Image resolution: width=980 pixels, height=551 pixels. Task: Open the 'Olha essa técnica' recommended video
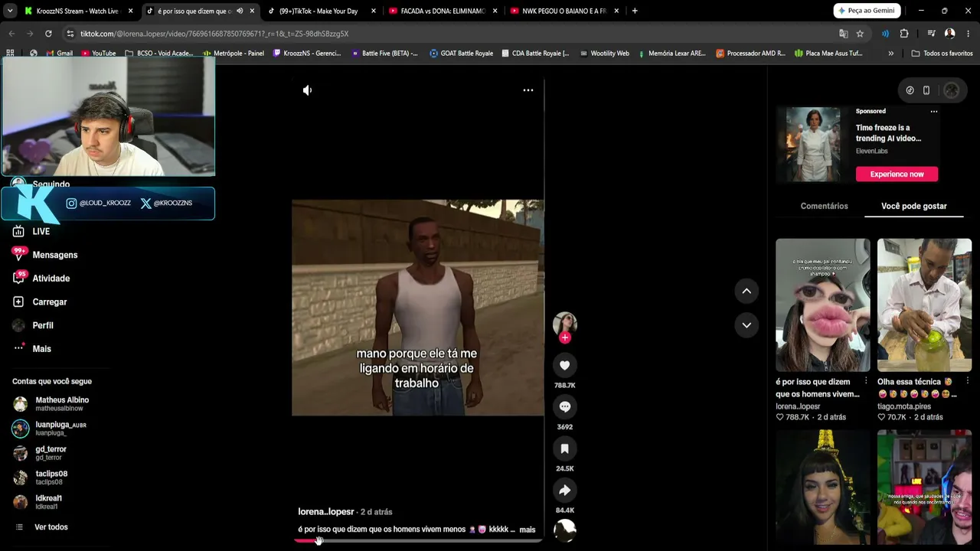[x=925, y=305]
